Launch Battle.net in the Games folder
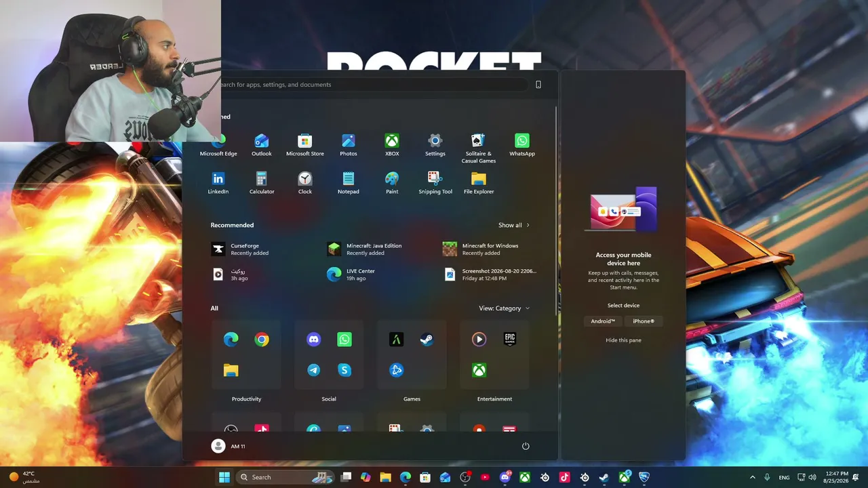 tap(397, 370)
